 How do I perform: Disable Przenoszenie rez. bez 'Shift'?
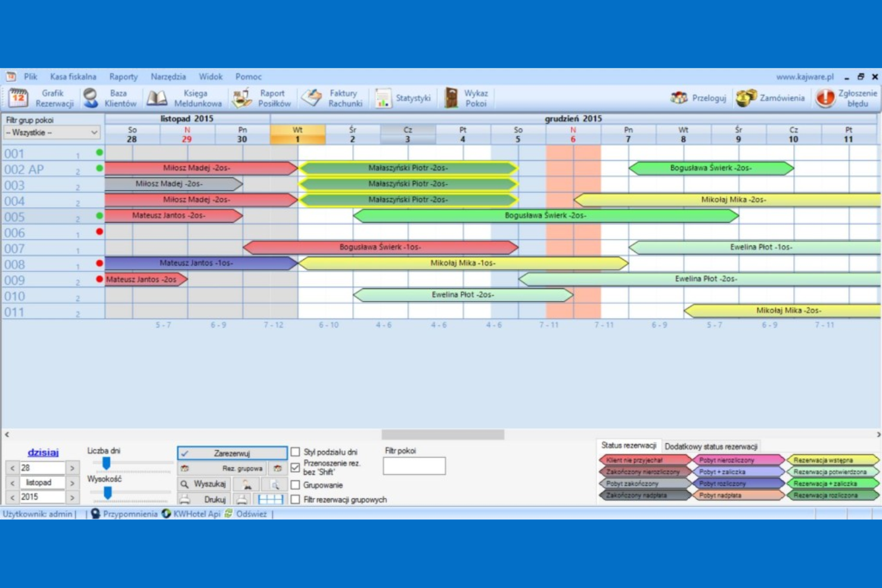point(296,468)
